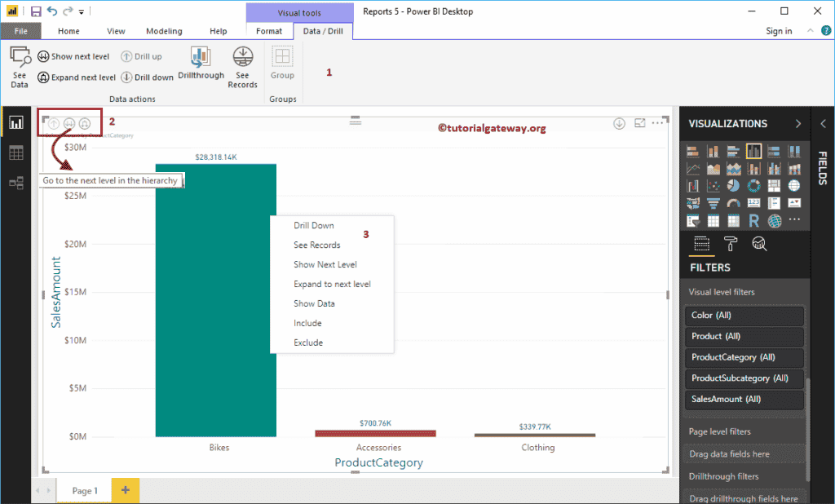Select the Matrix visualization
Viewport: 835px width, 504px height.
click(x=733, y=220)
